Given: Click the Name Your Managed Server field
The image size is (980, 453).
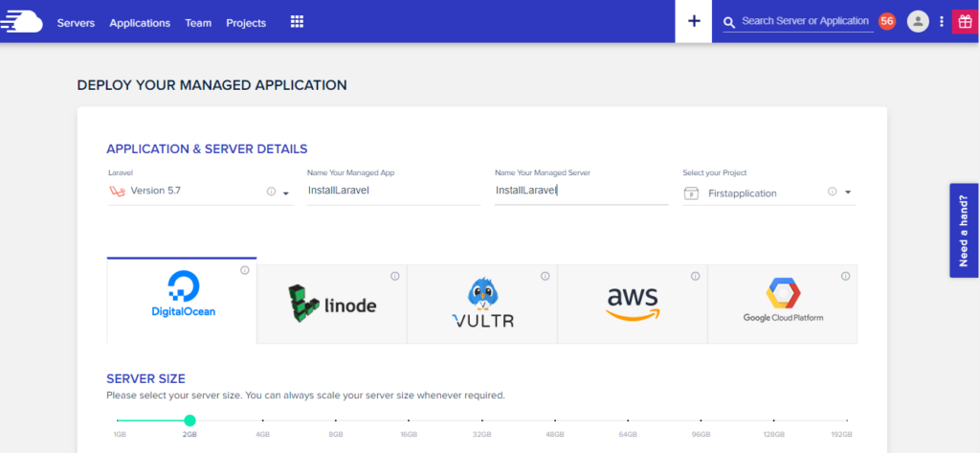Looking at the screenshot, I should coord(581,191).
